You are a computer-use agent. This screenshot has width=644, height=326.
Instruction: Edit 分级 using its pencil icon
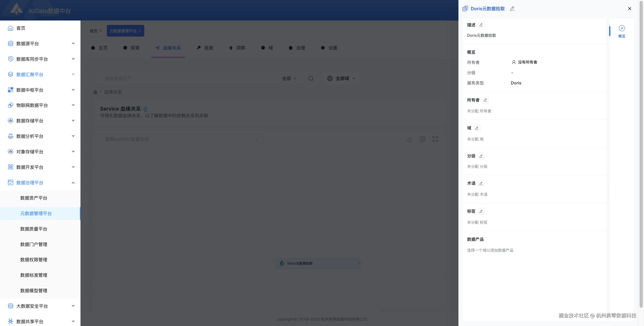481,156
